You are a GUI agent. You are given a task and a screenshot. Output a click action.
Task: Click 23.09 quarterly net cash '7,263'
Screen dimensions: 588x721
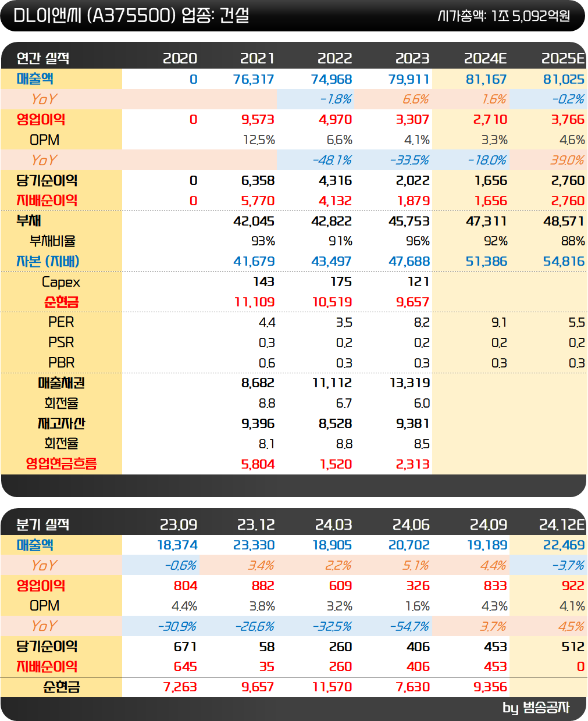[x=180, y=687]
